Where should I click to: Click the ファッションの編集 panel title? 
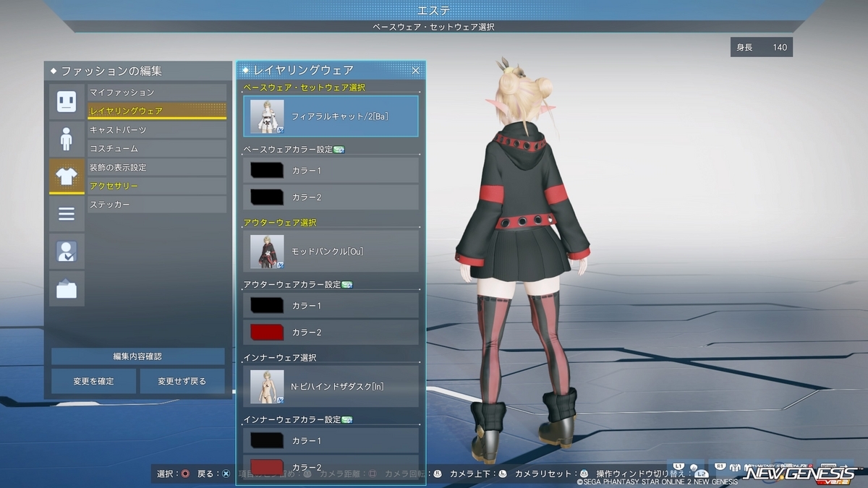(x=111, y=71)
